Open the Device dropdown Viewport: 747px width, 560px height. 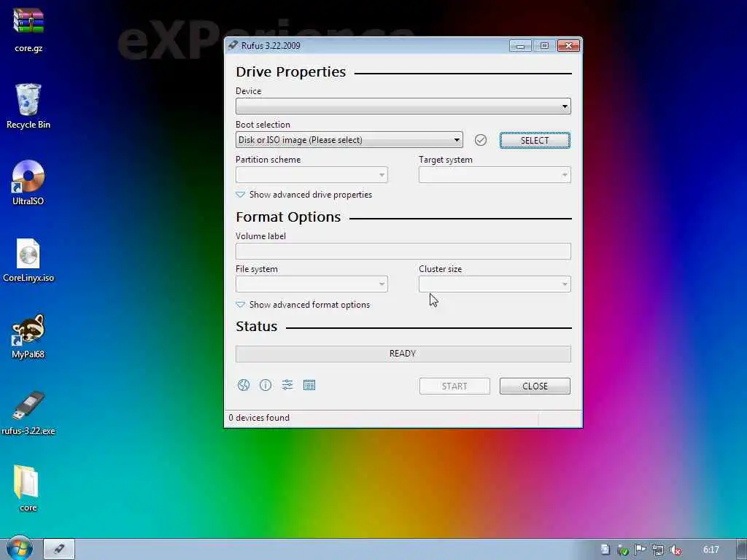tap(403, 106)
